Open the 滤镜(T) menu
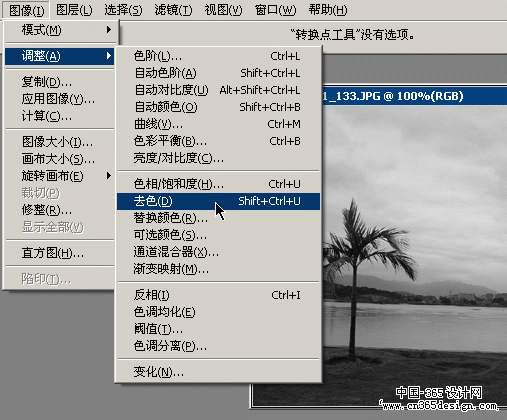The height and width of the screenshot is (420, 507). 173,10
